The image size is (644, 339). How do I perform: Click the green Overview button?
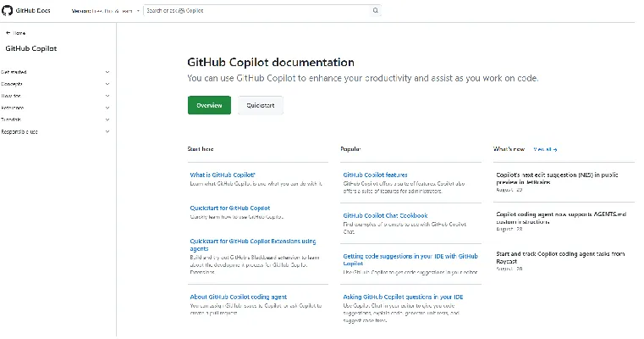point(209,105)
